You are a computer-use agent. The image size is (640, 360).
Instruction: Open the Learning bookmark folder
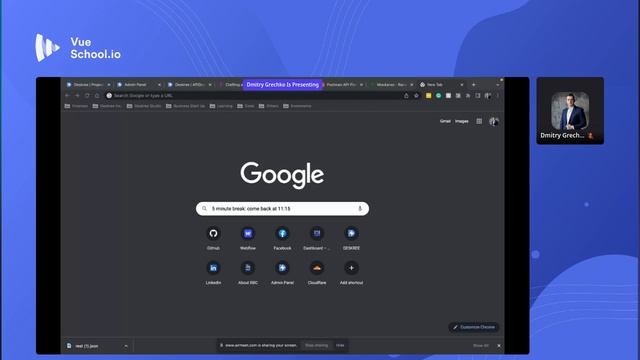221,106
